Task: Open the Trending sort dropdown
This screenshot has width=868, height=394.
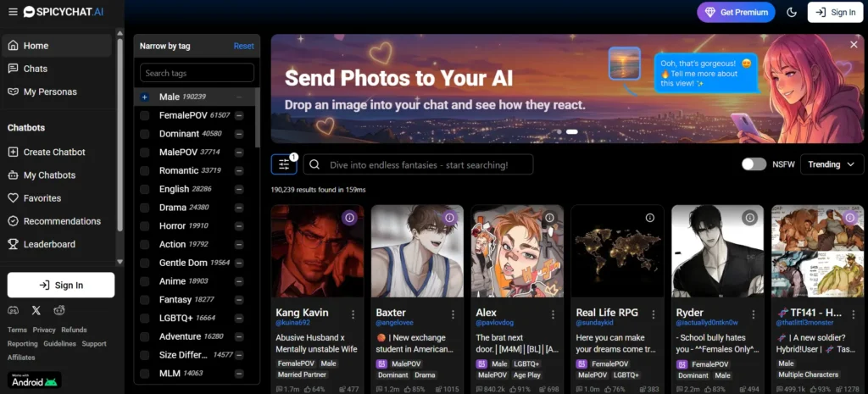Action: [832, 164]
